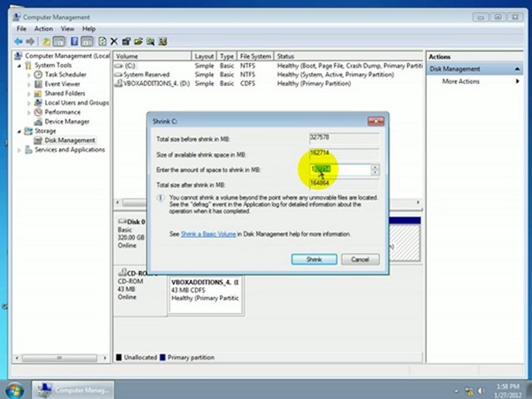This screenshot has height=399, width=532.
Task: Select the System Reserved volume row
Action: point(268,75)
